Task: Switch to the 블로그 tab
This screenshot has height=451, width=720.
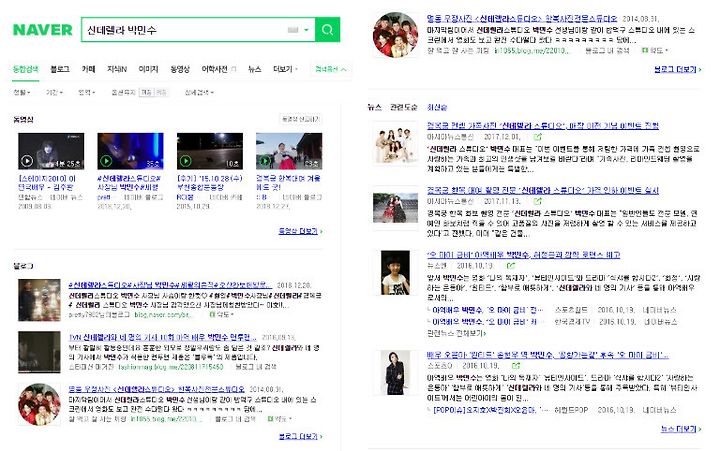Action: (x=60, y=69)
